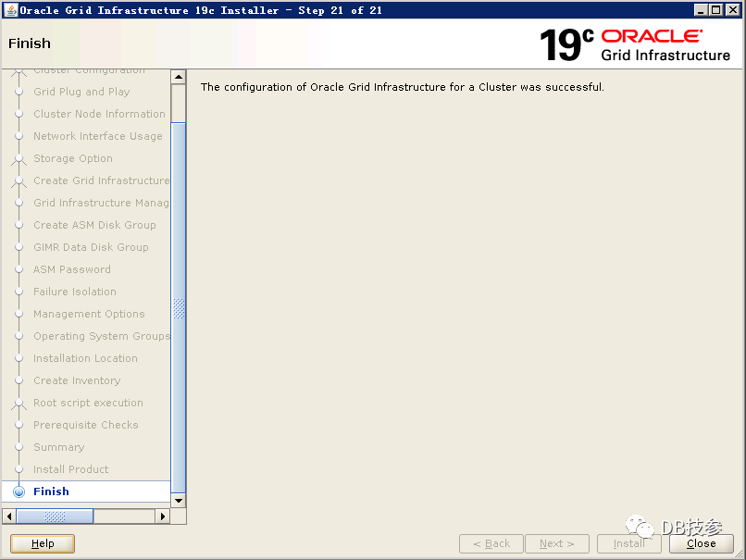Click the successful configuration message text
This screenshot has height=560, width=746.
click(402, 87)
